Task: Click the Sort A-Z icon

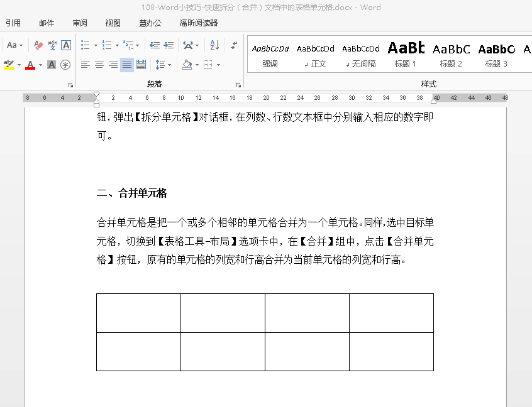Action: click(214, 45)
